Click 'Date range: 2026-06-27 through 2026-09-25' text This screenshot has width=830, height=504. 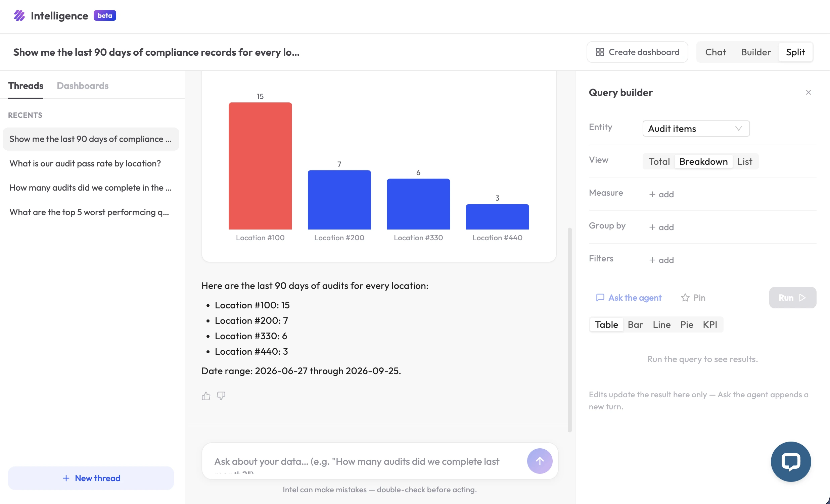click(301, 371)
